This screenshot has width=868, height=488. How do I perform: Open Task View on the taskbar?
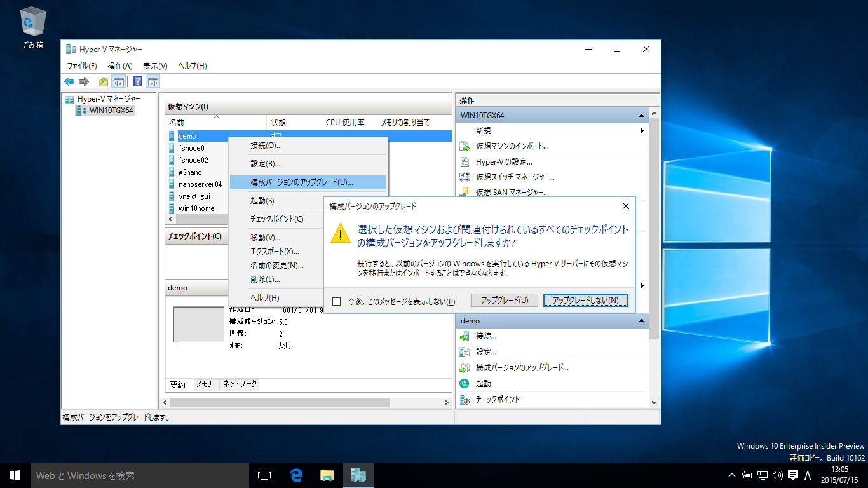point(264,475)
